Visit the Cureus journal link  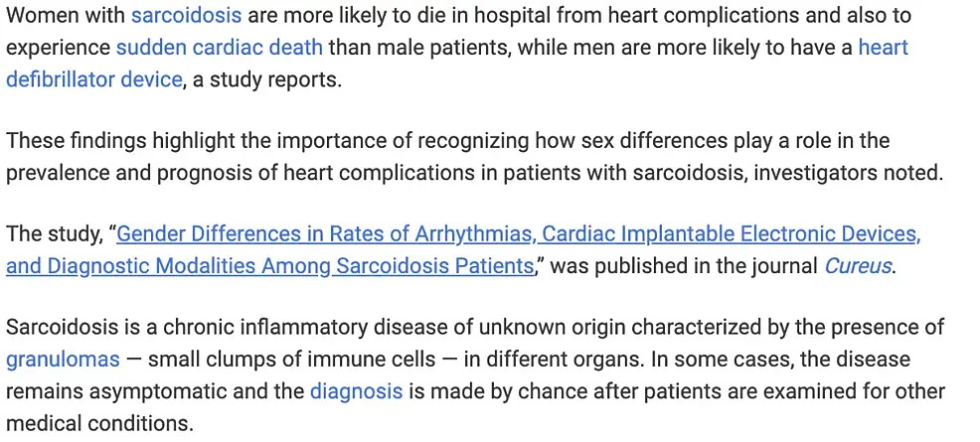tap(859, 267)
